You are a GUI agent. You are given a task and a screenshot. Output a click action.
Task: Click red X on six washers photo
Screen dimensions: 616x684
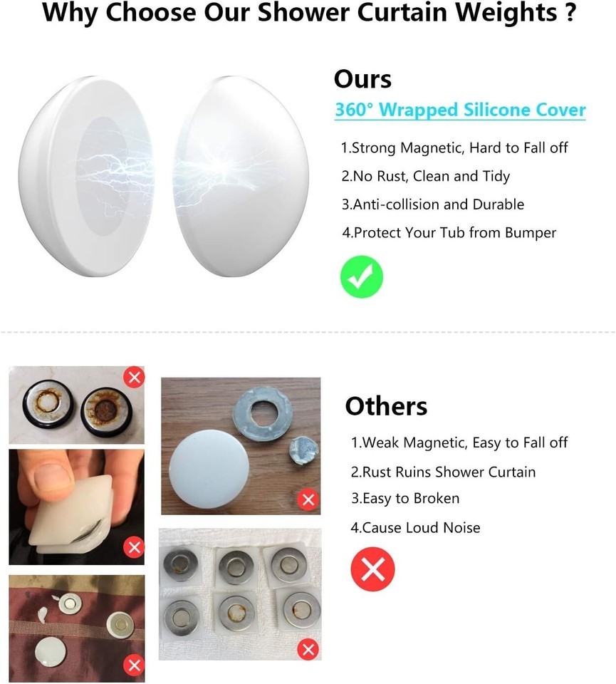pos(308,650)
